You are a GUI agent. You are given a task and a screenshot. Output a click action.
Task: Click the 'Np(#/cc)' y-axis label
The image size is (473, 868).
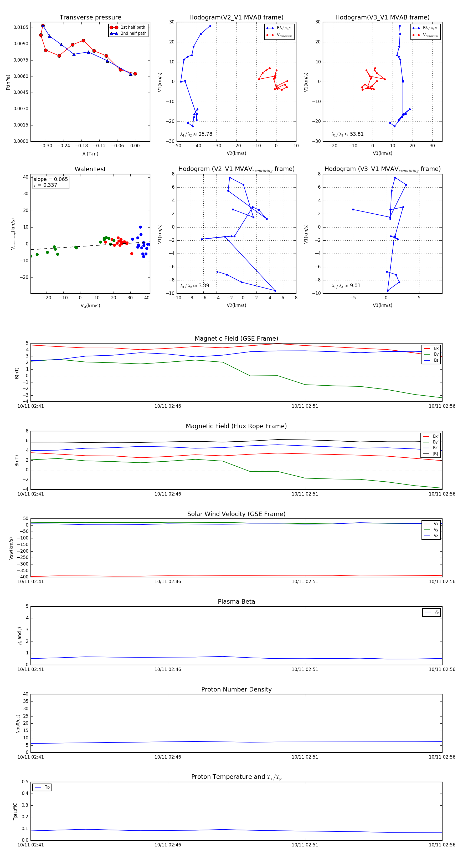tap(18, 724)
